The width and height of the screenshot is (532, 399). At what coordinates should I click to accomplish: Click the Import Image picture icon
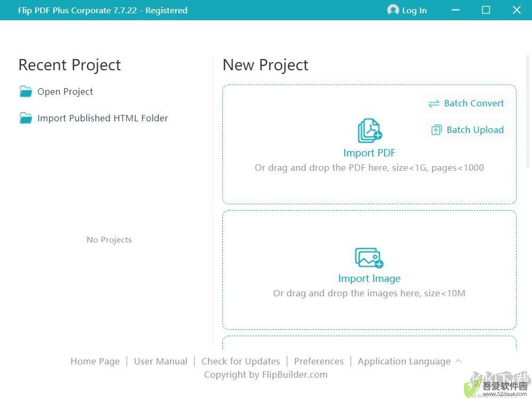pyautogui.click(x=369, y=258)
